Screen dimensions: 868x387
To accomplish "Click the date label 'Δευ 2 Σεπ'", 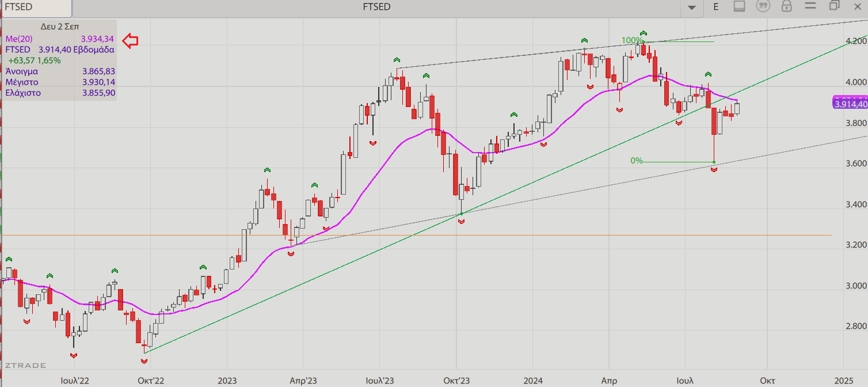I will pos(60,26).
